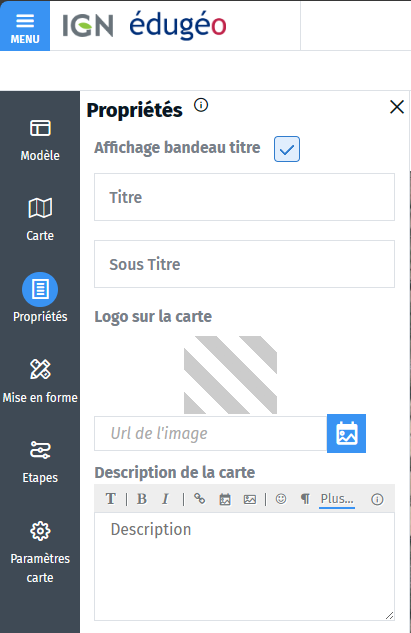Insert a link using the chain icon
The image size is (411, 633).
tap(199, 499)
